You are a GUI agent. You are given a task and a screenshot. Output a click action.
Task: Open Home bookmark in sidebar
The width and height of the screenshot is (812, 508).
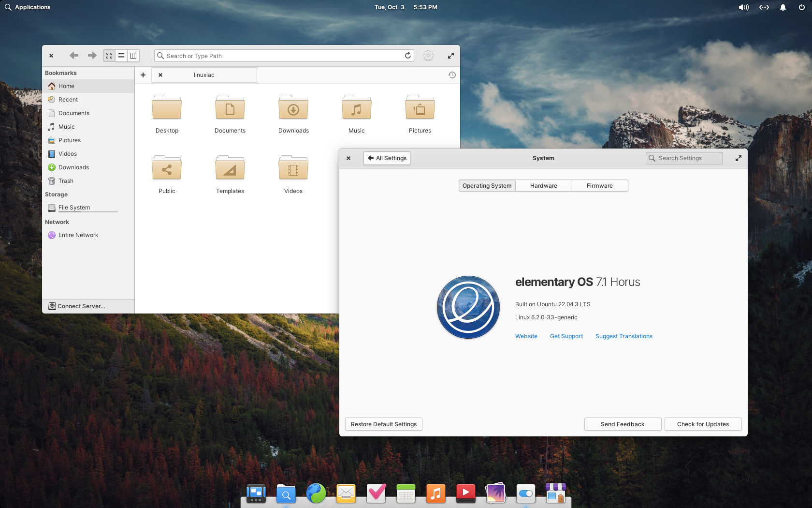pyautogui.click(x=88, y=86)
